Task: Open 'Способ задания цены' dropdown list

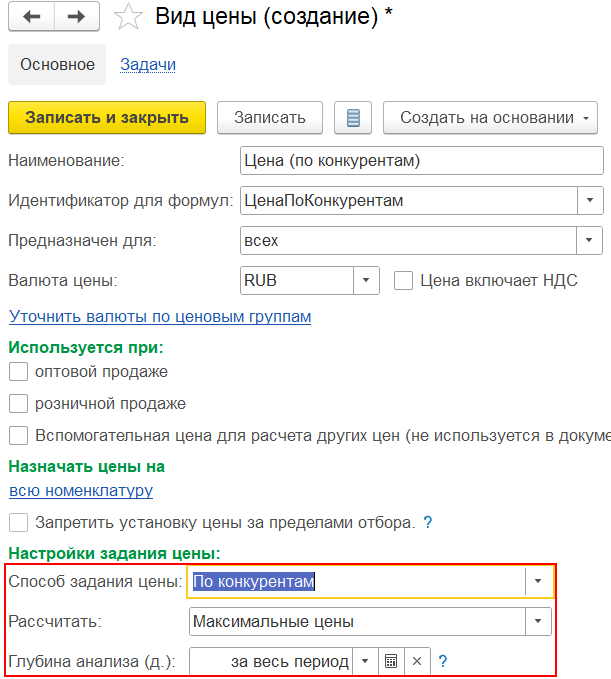Action: click(539, 582)
